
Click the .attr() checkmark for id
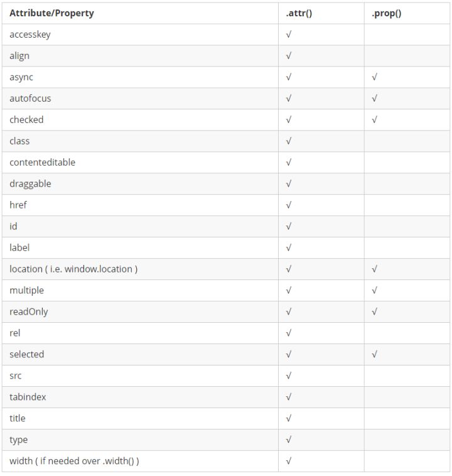(x=289, y=227)
